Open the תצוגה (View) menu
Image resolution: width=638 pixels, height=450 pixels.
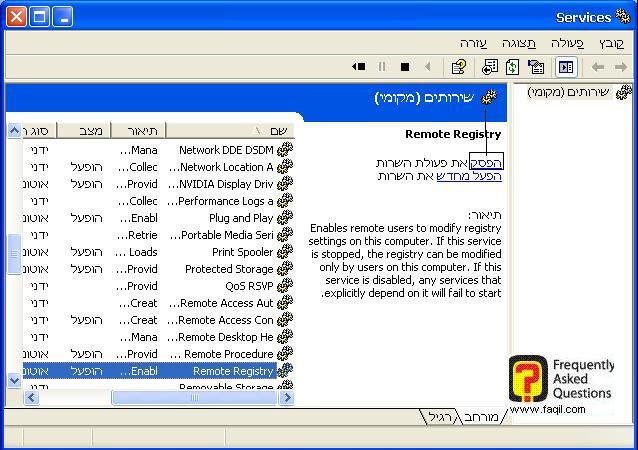tap(518, 43)
